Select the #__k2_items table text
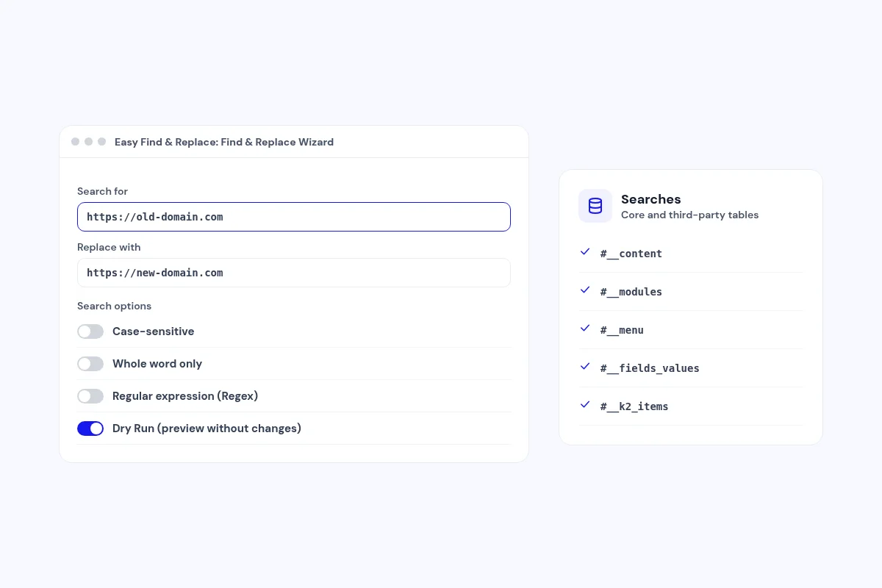The height and width of the screenshot is (588, 882). tap(634, 406)
